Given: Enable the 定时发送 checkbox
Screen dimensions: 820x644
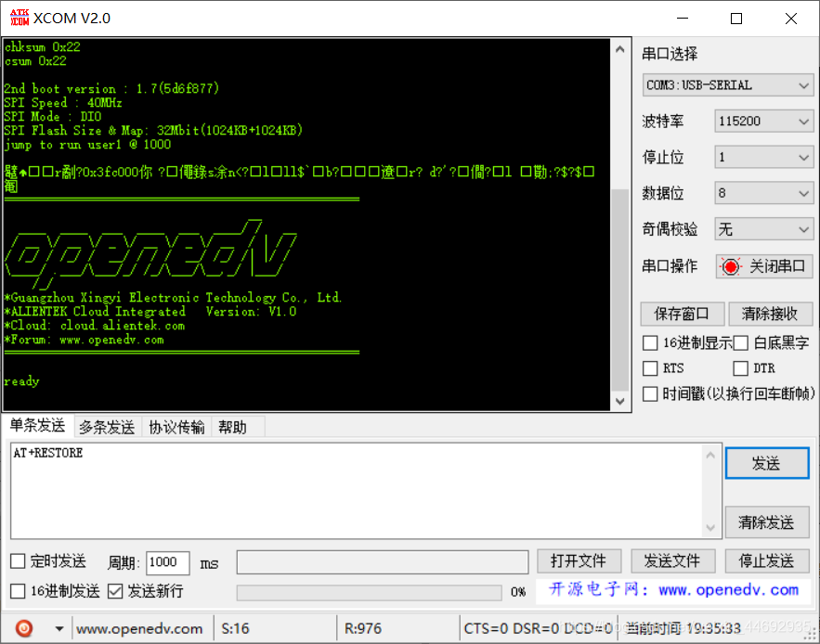Looking at the screenshot, I should pyautogui.click(x=18, y=561).
